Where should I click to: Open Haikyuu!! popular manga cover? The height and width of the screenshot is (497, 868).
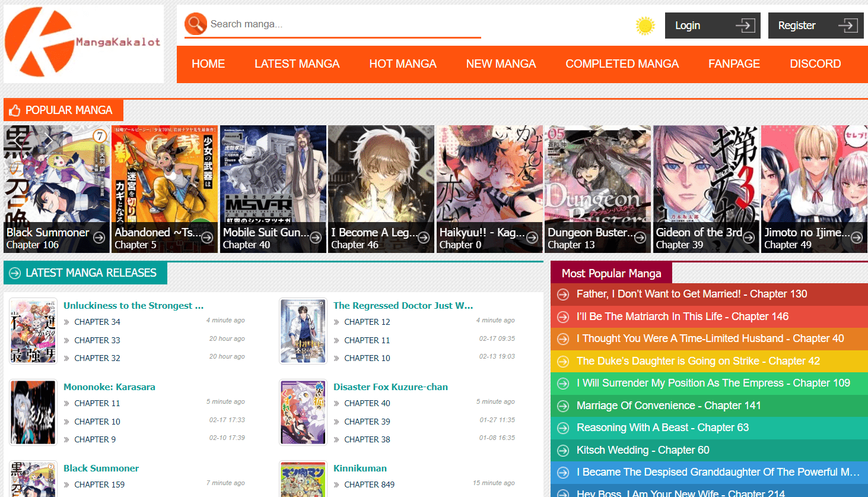click(x=489, y=189)
